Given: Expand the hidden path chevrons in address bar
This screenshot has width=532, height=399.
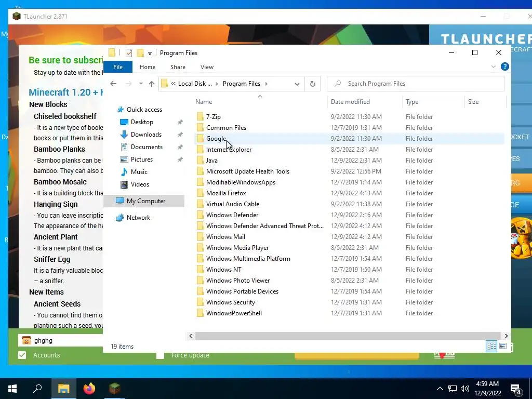Looking at the screenshot, I should (x=173, y=84).
